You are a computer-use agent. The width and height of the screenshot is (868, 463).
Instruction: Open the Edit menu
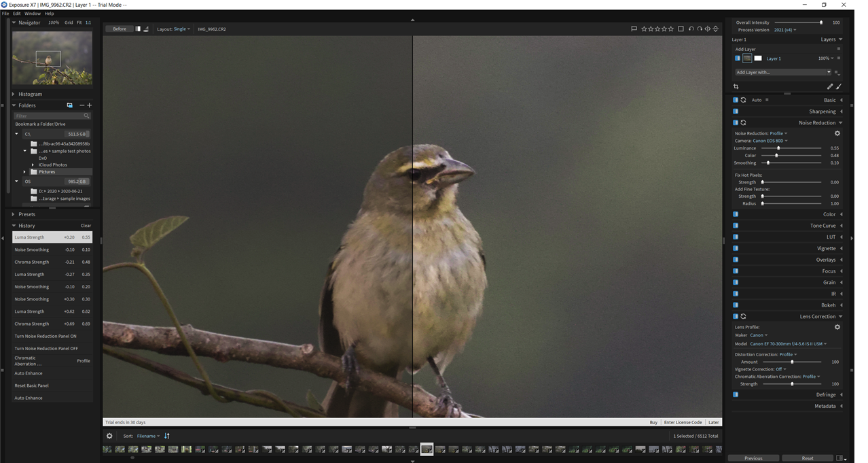[16, 12]
